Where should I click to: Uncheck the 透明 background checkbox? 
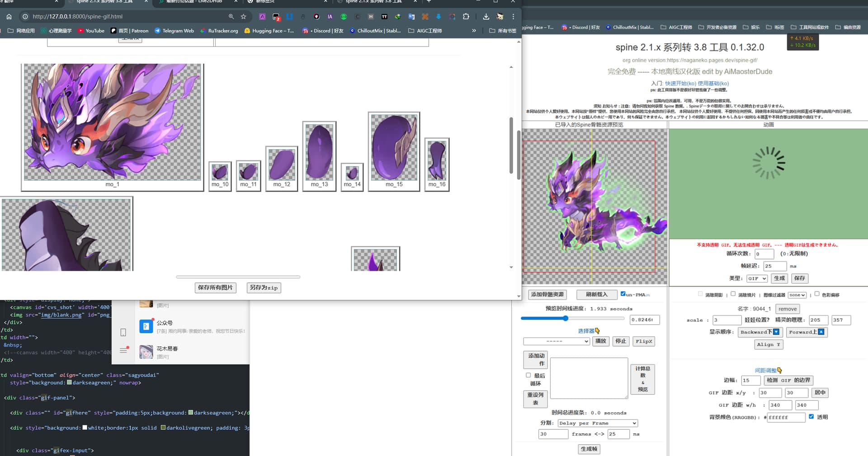pyautogui.click(x=811, y=417)
